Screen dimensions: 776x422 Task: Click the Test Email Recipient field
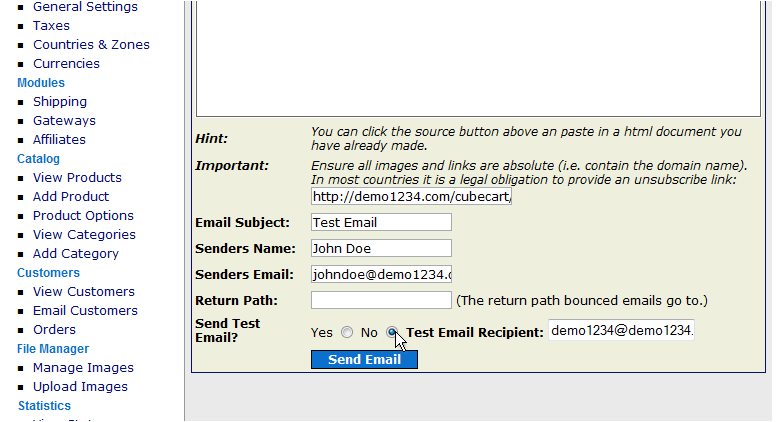point(621,330)
